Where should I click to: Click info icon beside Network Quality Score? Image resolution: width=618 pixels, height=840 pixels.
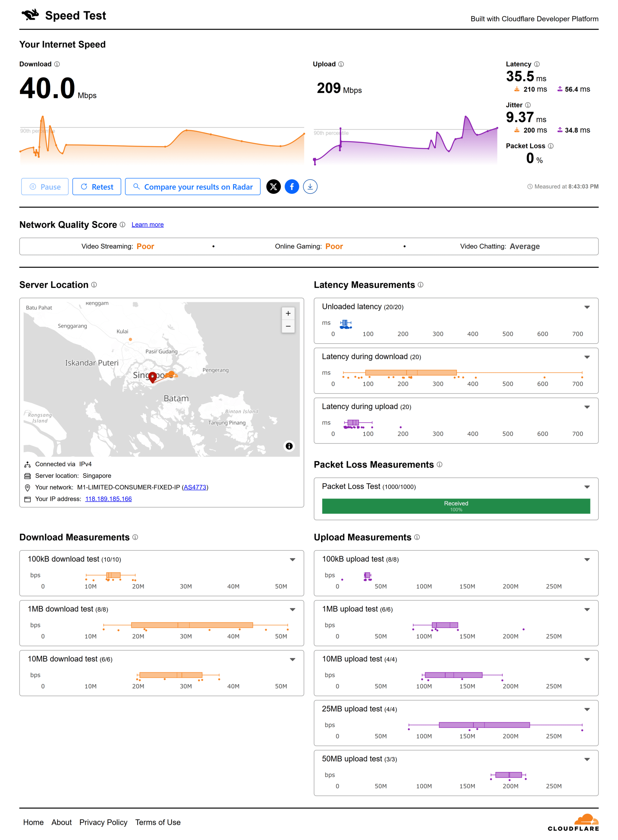(x=122, y=224)
